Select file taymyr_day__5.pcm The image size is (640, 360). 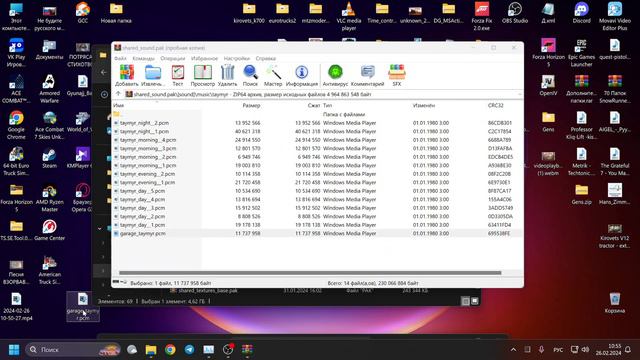click(x=317, y=191)
